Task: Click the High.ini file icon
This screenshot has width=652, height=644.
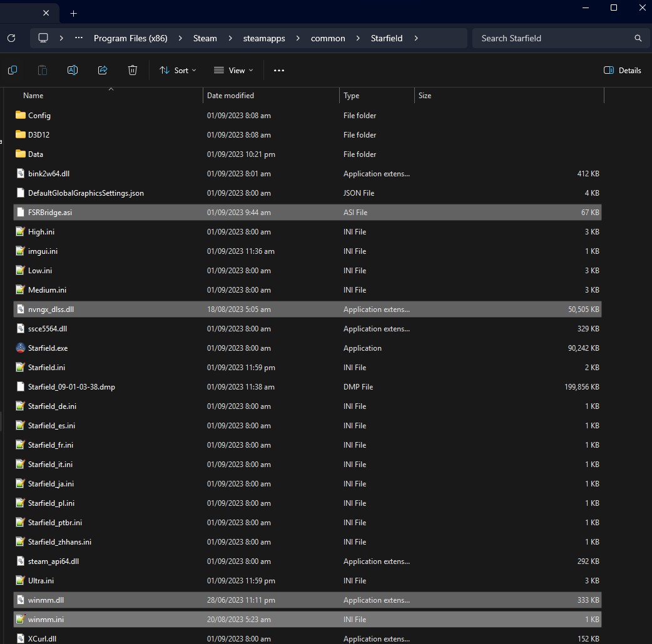Action: point(21,232)
